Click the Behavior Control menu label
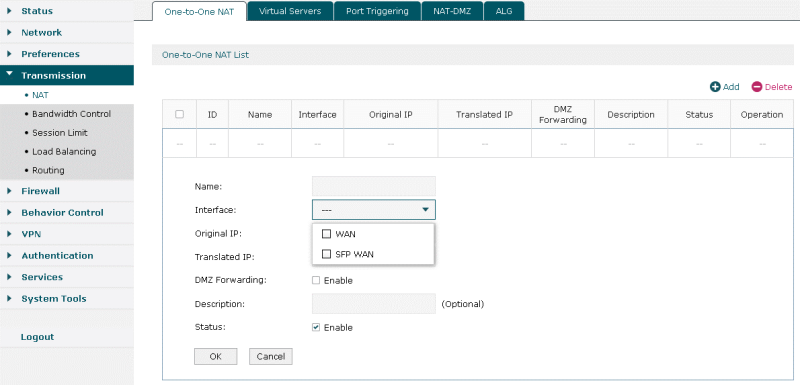The image size is (800, 385). click(x=62, y=212)
